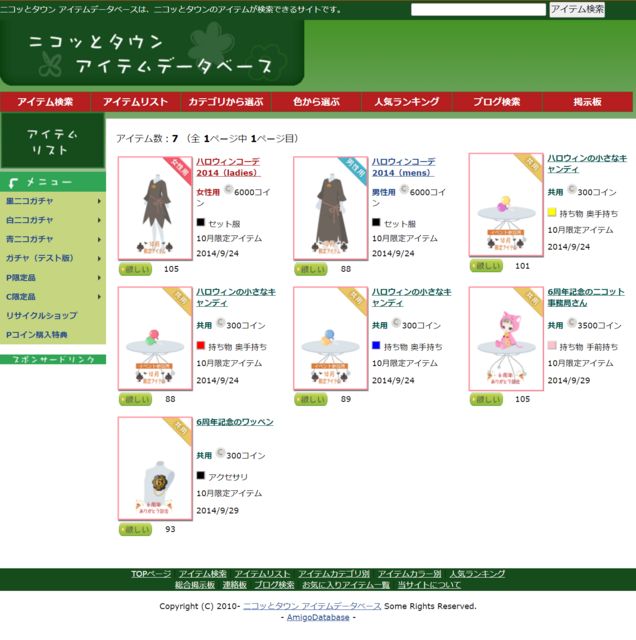Click 欲しい on the yellow candy
Viewport: 636px width, 640px height.
coord(487,266)
